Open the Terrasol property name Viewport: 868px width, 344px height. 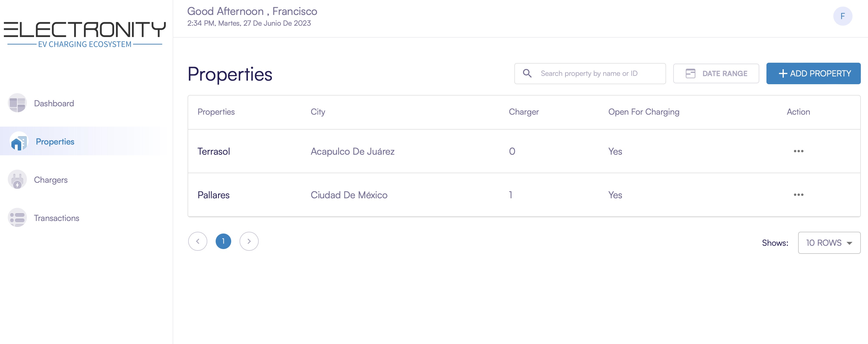(214, 151)
